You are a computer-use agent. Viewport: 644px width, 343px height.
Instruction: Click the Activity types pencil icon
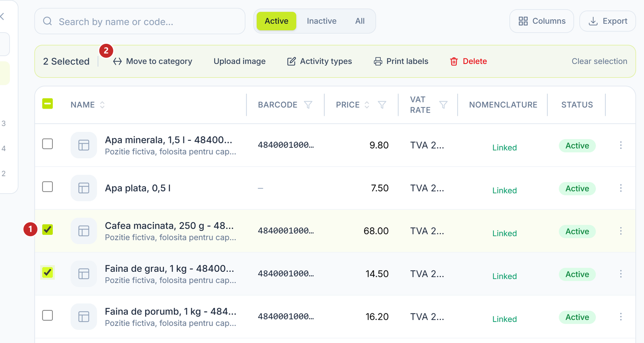[292, 61]
